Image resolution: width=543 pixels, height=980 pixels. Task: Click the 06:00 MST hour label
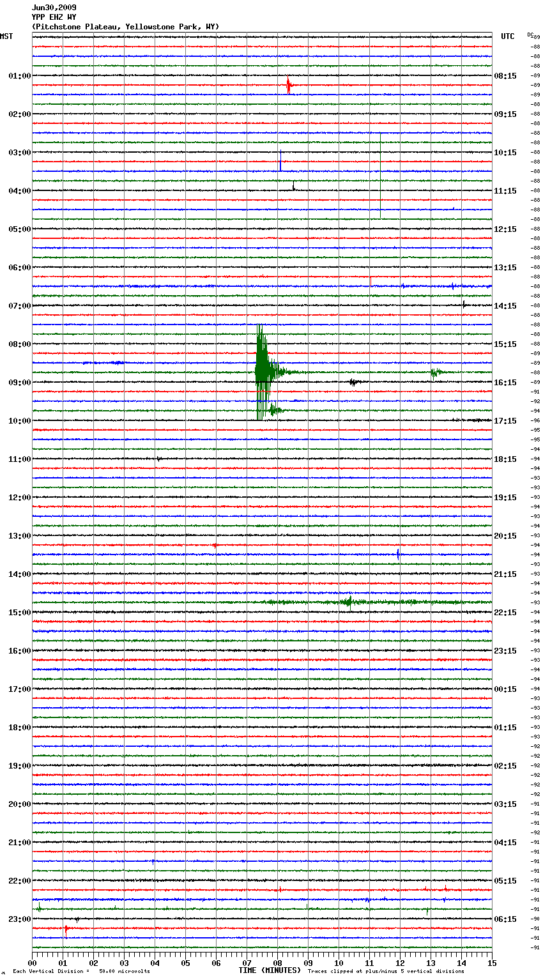[x=20, y=268]
